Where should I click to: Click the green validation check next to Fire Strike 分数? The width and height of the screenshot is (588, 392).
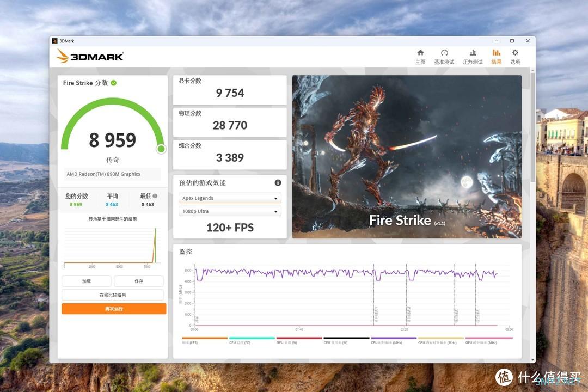114,83
